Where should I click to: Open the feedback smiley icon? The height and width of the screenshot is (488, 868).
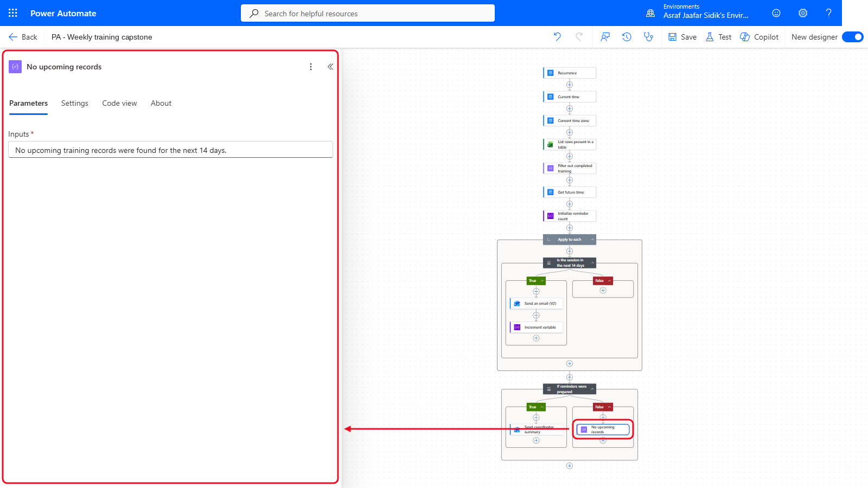pos(776,13)
